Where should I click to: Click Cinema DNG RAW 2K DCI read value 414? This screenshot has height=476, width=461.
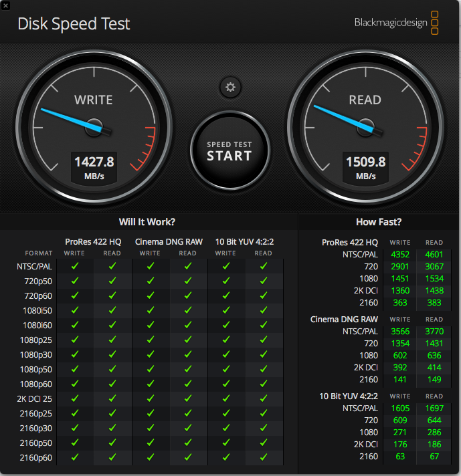click(x=434, y=367)
